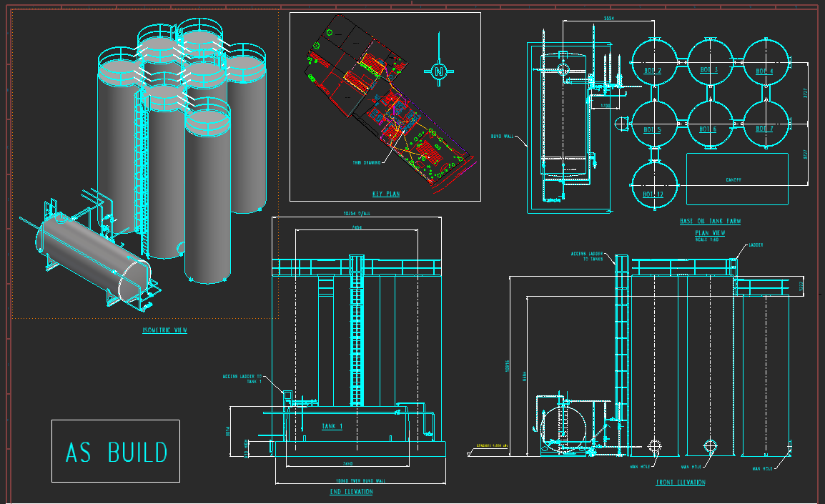Select the FRONT ELEVATION title text

[681, 483]
